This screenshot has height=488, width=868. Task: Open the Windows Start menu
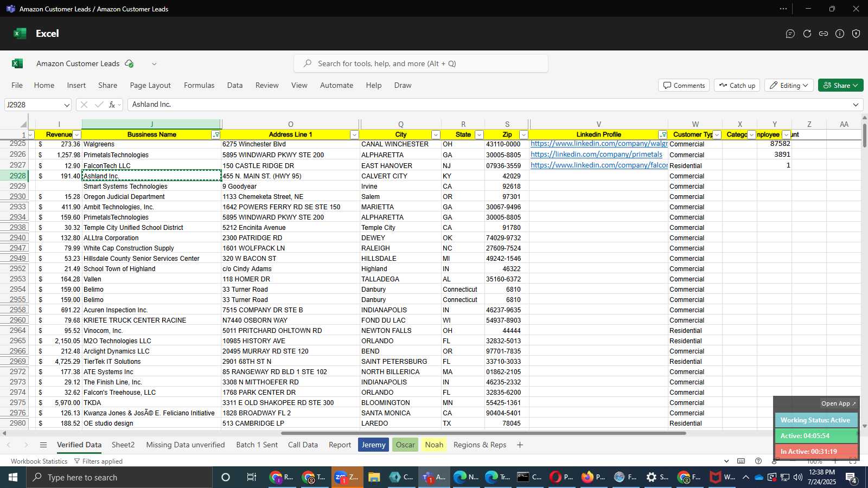(13, 477)
